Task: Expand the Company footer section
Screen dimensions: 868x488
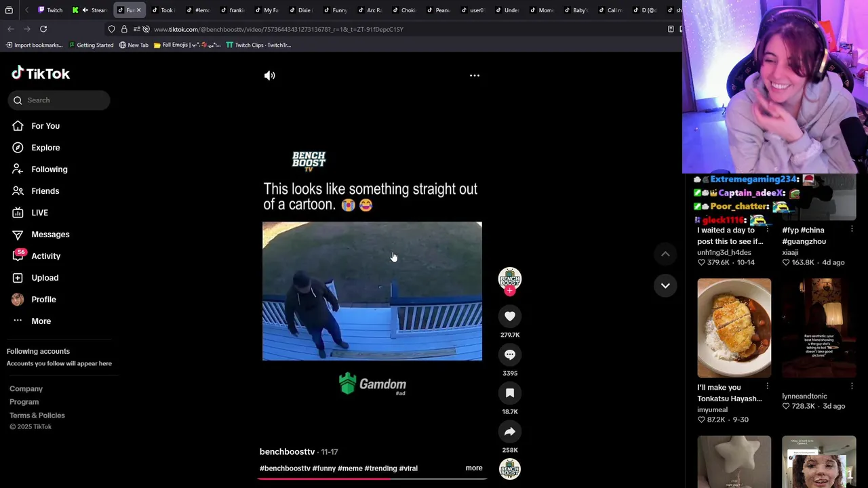Action: [x=26, y=389]
